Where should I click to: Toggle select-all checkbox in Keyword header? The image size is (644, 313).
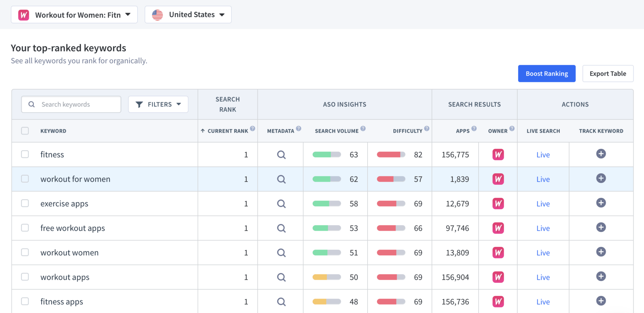click(25, 131)
